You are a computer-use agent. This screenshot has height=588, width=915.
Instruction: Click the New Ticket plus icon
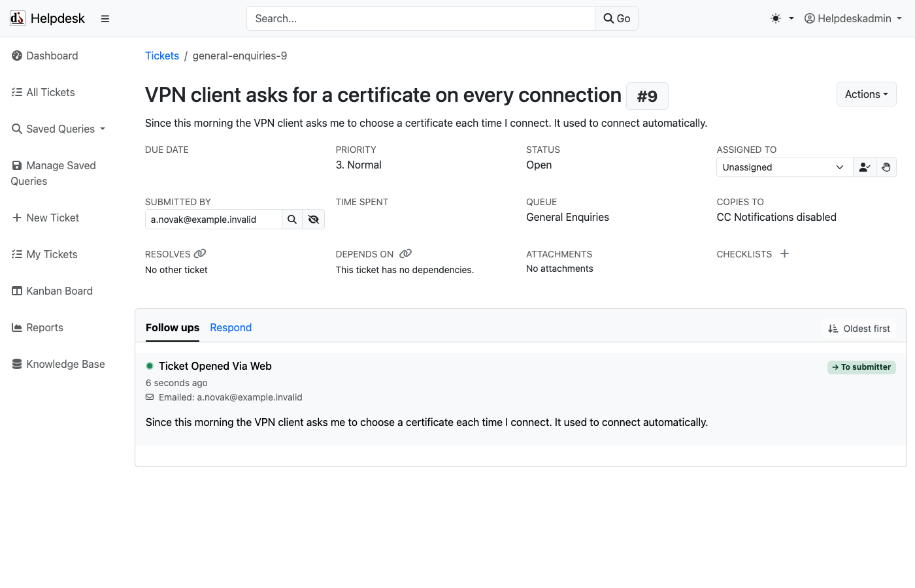17,218
